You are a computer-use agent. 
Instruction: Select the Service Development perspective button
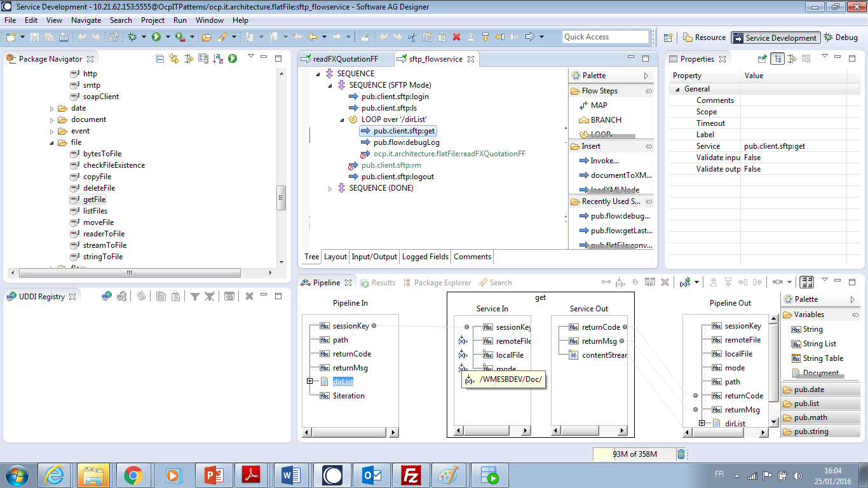coord(775,37)
